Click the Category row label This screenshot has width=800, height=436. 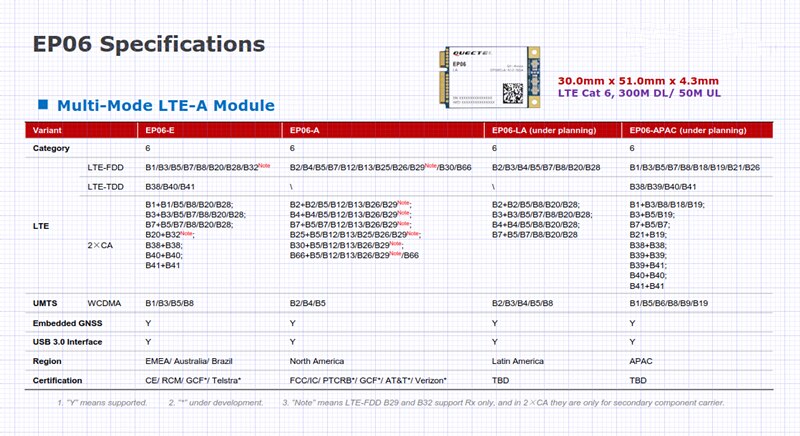click(51, 148)
